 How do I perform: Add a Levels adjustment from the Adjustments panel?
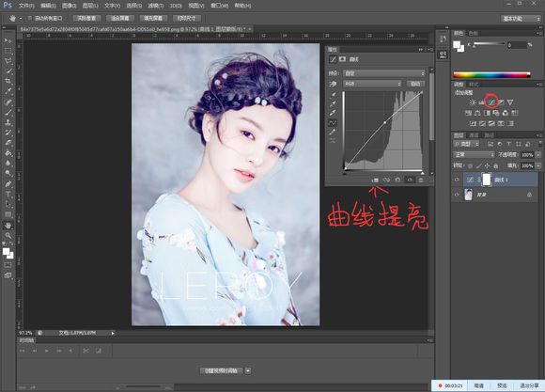click(x=482, y=102)
